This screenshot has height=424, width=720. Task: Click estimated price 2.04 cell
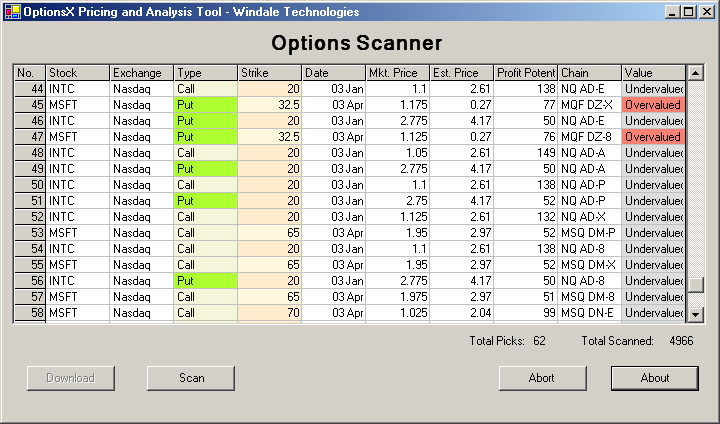[461, 313]
